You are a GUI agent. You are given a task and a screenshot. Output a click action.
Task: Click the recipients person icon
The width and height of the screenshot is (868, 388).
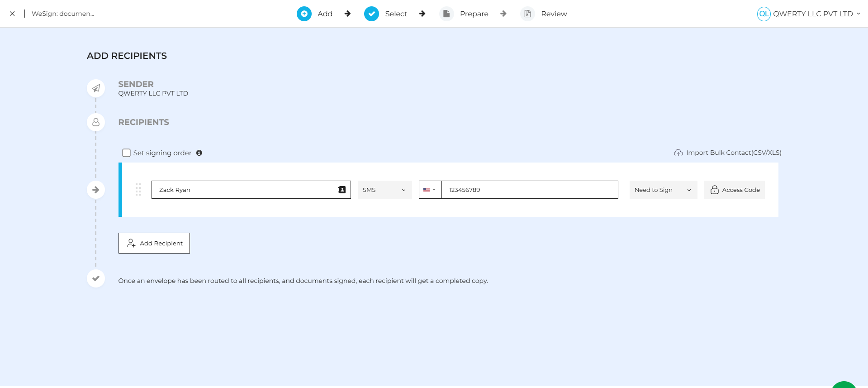[x=96, y=122]
